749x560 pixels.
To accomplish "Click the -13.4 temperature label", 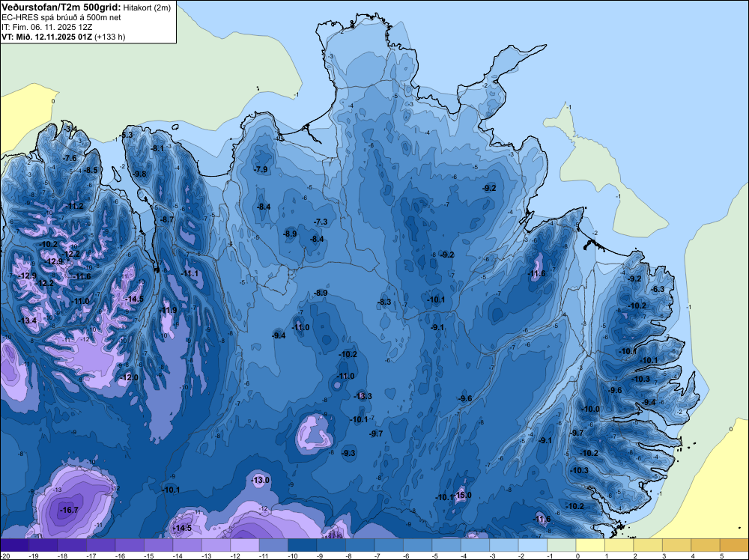I will (27, 320).
